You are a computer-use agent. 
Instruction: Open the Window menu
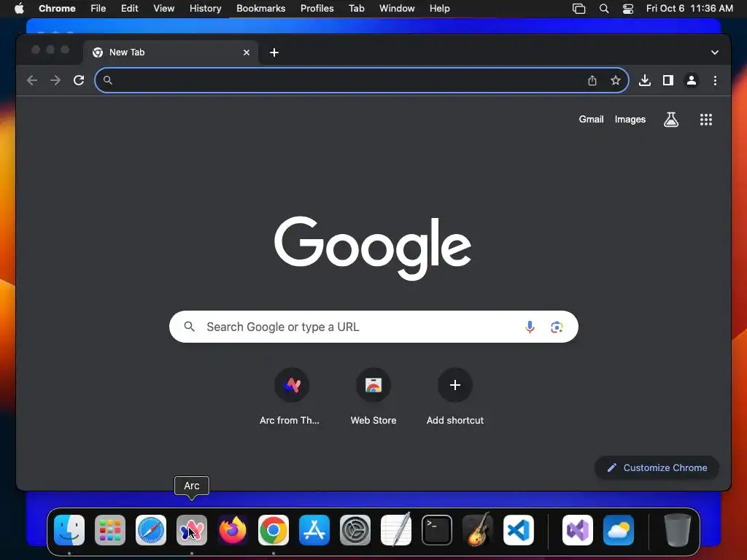(x=397, y=9)
